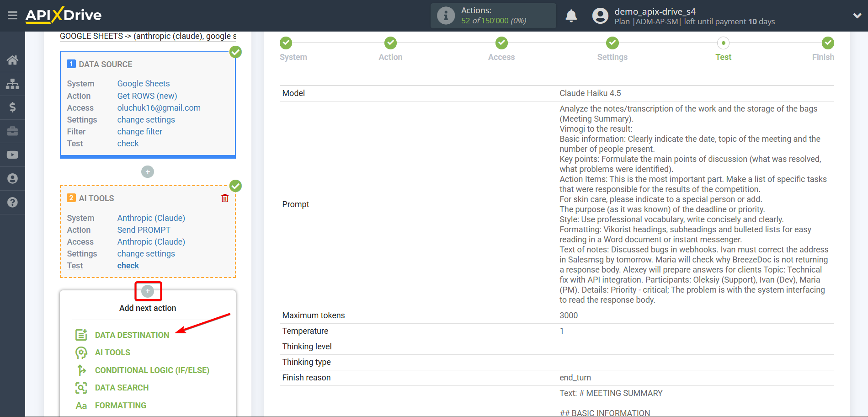The image size is (868, 417).
Task: Open connections sitemap icon in sidebar
Action: (x=12, y=84)
